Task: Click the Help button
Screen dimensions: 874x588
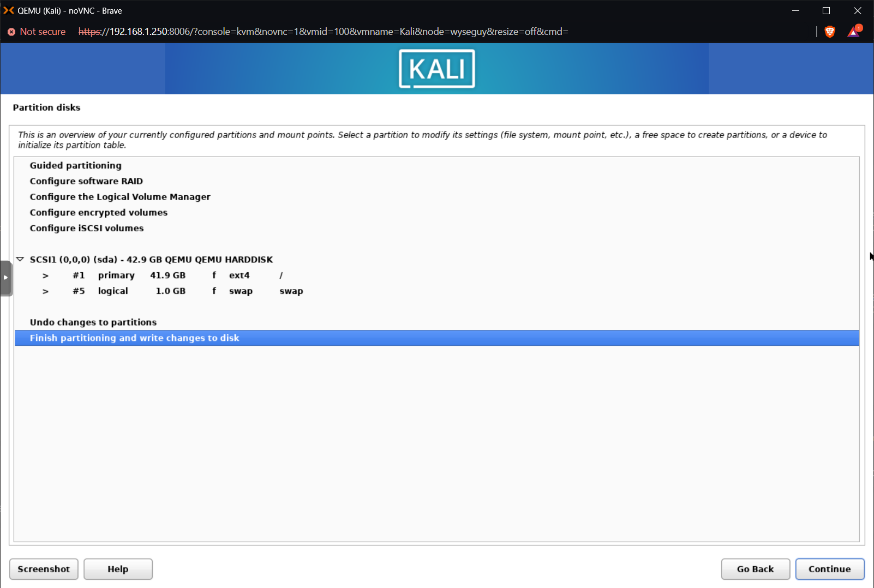Action: (x=118, y=569)
